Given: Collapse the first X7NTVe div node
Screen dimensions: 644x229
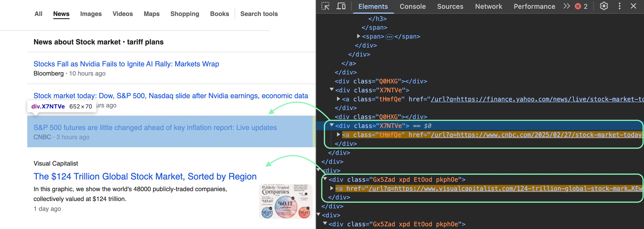Looking at the screenshot, I should point(332,89).
